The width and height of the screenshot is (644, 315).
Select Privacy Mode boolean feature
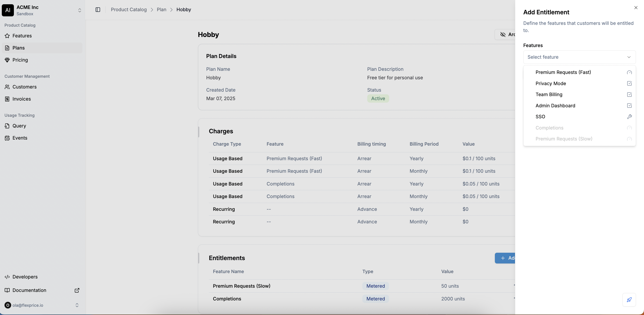pyautogui.click(x=580, y=83)
